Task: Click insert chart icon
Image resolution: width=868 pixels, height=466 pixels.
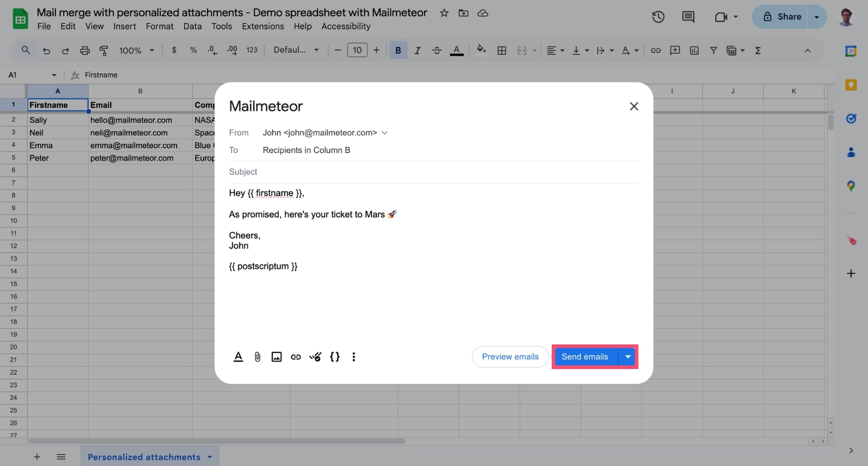Action: click(x=694, y=50)
